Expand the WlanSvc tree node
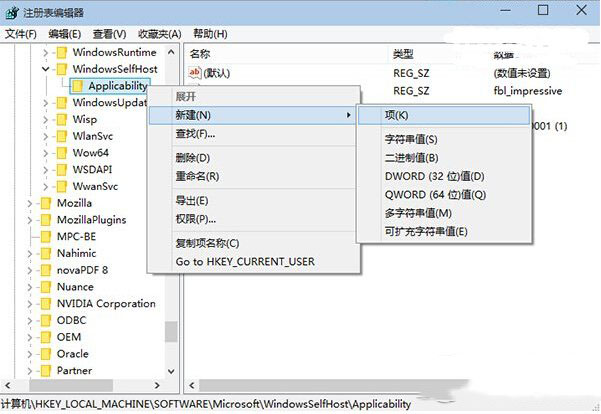 (x=46, y=136)
